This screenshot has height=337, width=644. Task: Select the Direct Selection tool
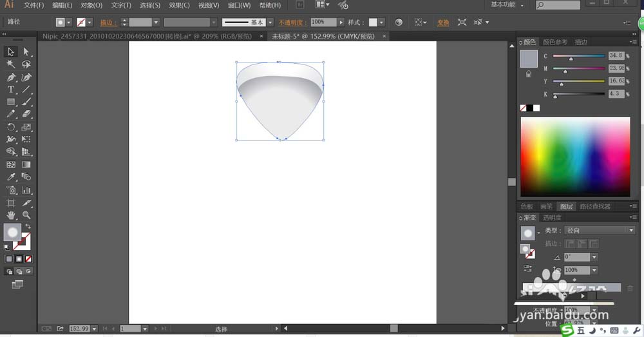(x=26, y=52)
